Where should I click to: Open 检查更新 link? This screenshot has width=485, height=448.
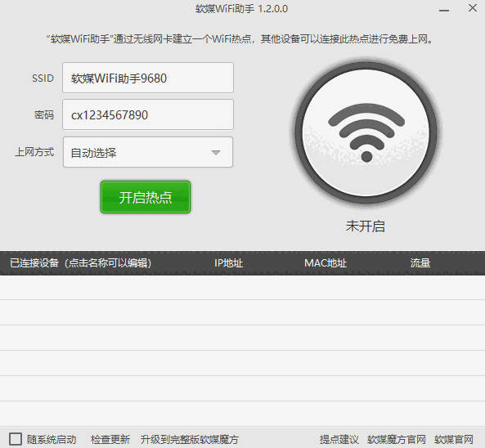(110, 439)
